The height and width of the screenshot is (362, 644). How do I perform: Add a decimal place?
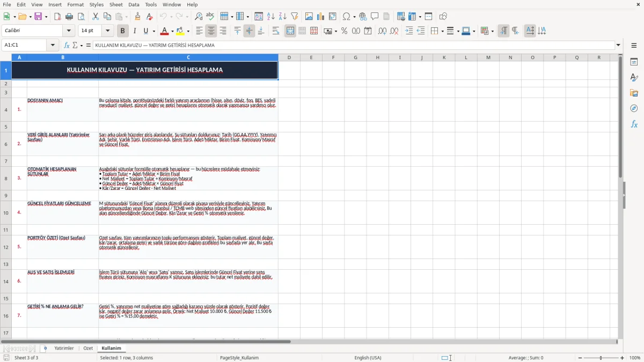[x=382, y=31]
